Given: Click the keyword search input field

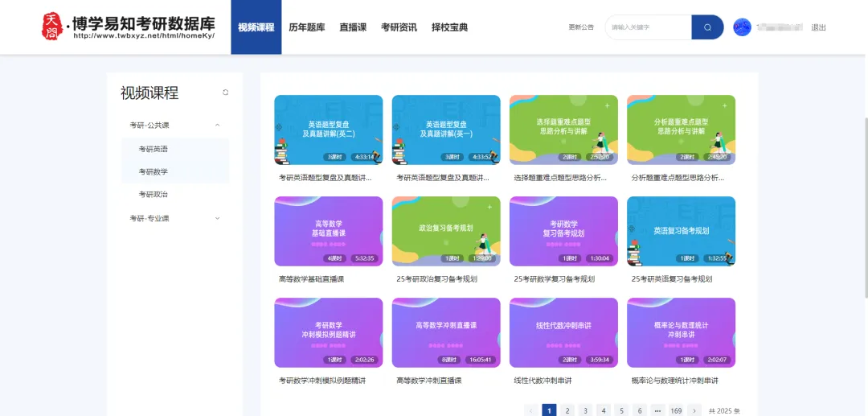Looking at the screenshot, I should point(647,27).
